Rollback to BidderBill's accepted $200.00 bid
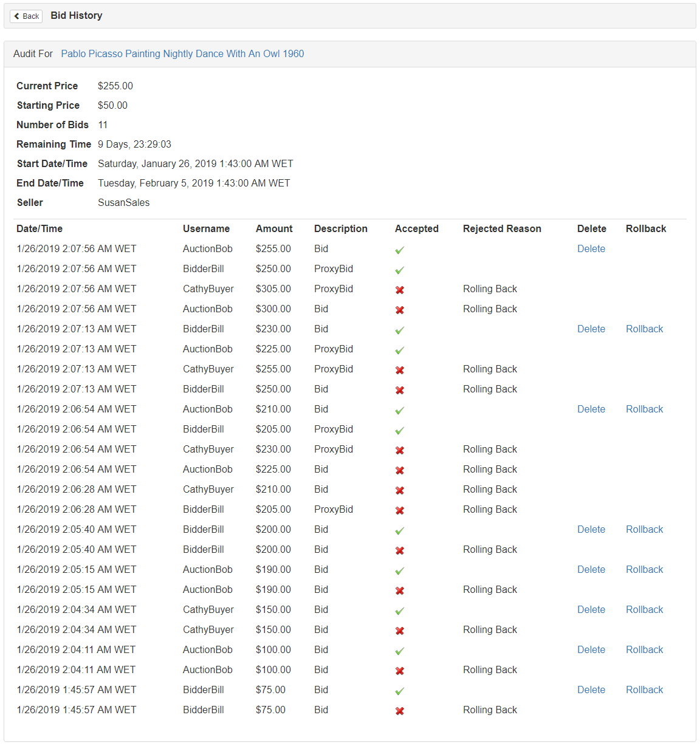The image size is (700, 746). [x=645, y=529]
